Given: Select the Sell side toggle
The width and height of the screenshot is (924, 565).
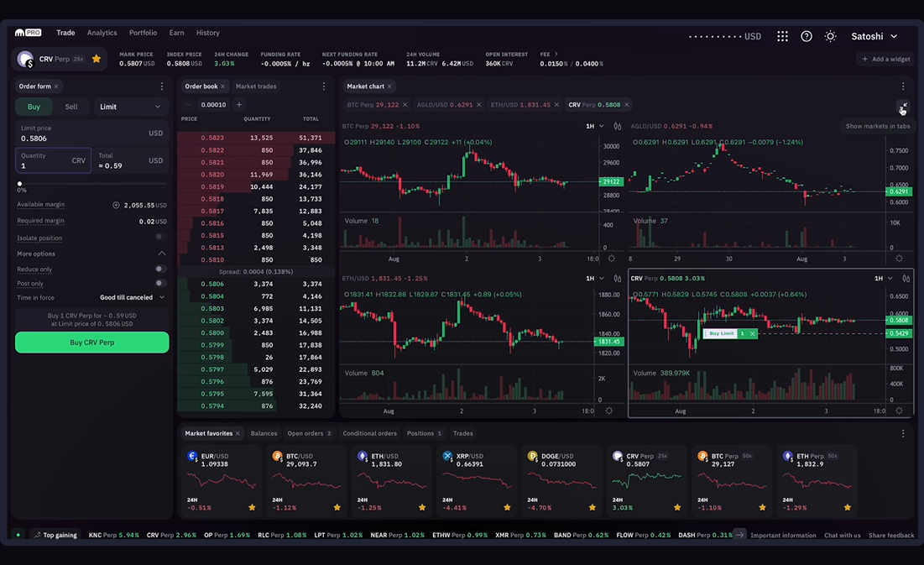Looking at the screenshot, I should click(x=71, y=107).
